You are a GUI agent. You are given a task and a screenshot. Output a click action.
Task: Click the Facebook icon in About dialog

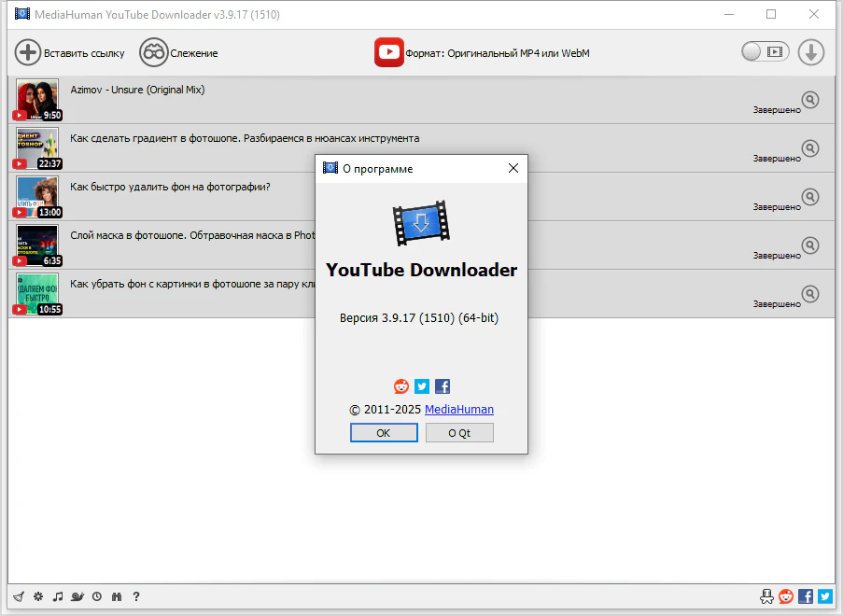(443, 386)
